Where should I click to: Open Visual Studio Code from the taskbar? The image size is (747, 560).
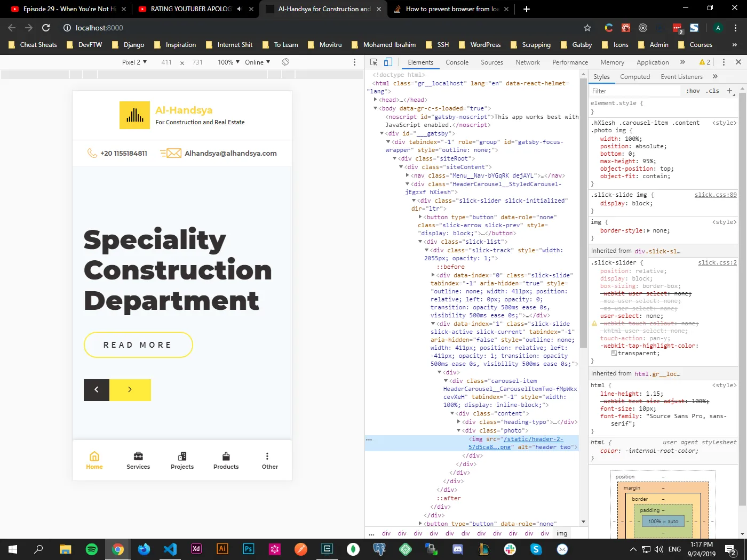pyautogui.click(x=170, y=549)
